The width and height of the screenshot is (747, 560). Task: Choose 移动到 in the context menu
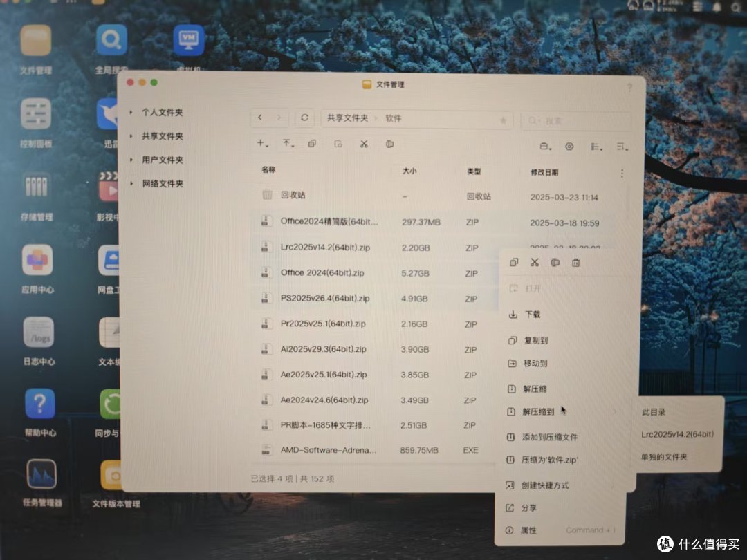coord(564,364)
